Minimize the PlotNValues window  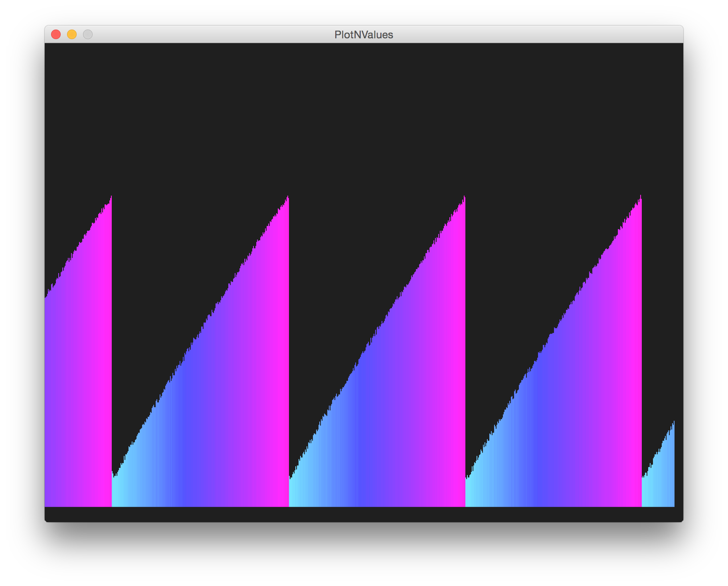coord(72,35)
